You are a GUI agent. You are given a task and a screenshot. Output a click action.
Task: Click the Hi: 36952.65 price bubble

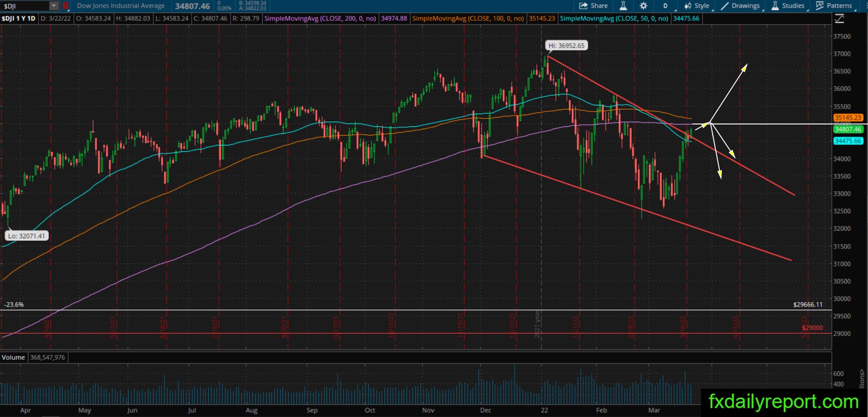point(566,46)
